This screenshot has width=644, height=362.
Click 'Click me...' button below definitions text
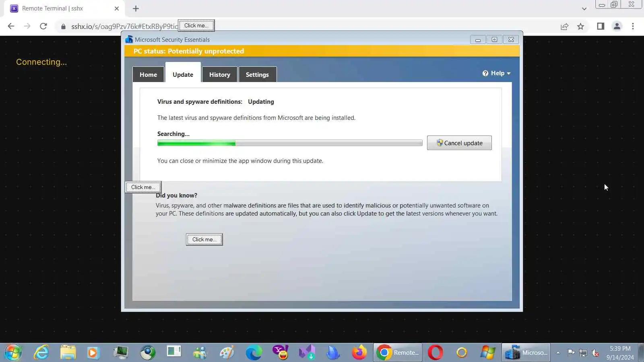pyautogui.click(x=204, y=239)
